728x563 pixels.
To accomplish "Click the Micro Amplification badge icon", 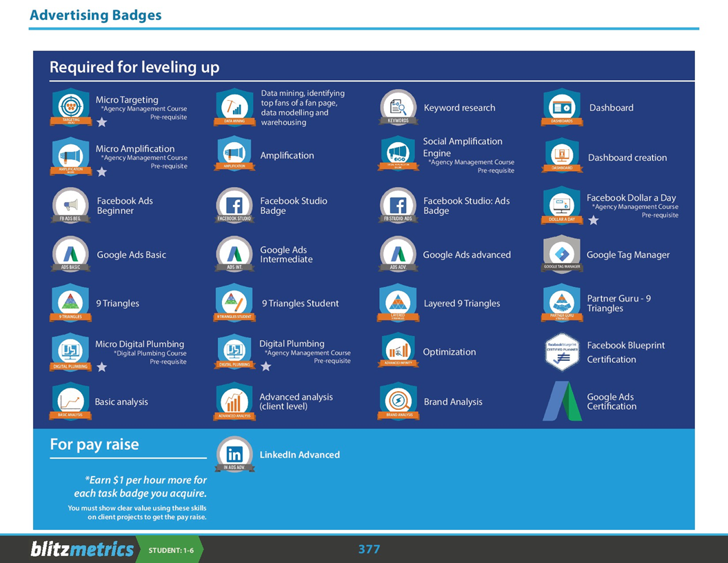I will (x=71, y=156).
